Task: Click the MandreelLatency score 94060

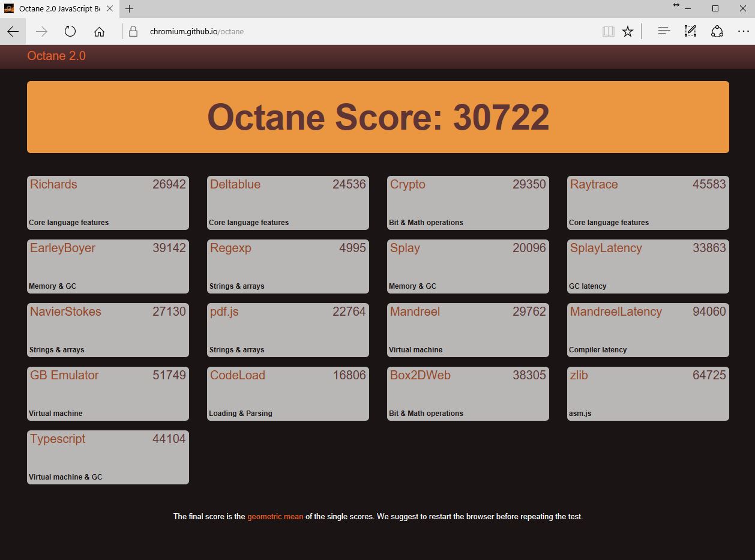Action: coord(709,312)
